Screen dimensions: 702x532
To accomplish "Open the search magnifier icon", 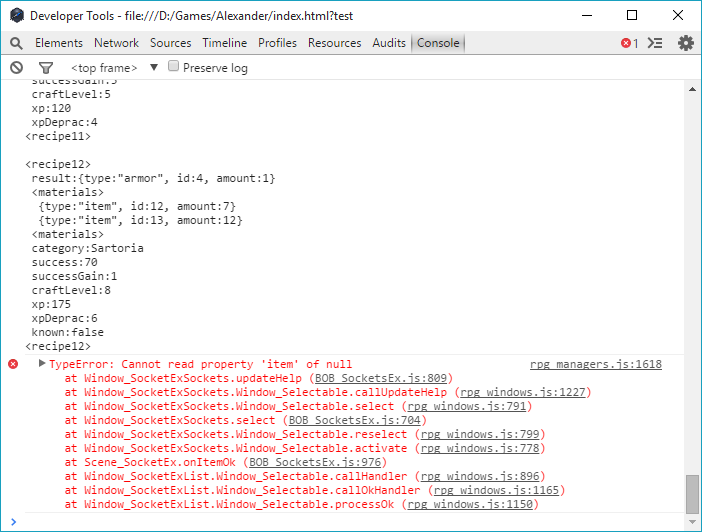I will tap(16, 43).
